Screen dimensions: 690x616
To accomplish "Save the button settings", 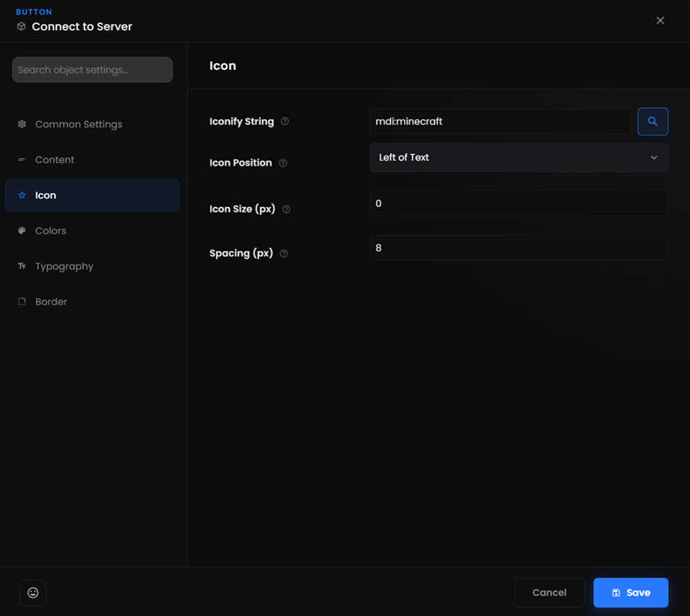I will point(631,593).
